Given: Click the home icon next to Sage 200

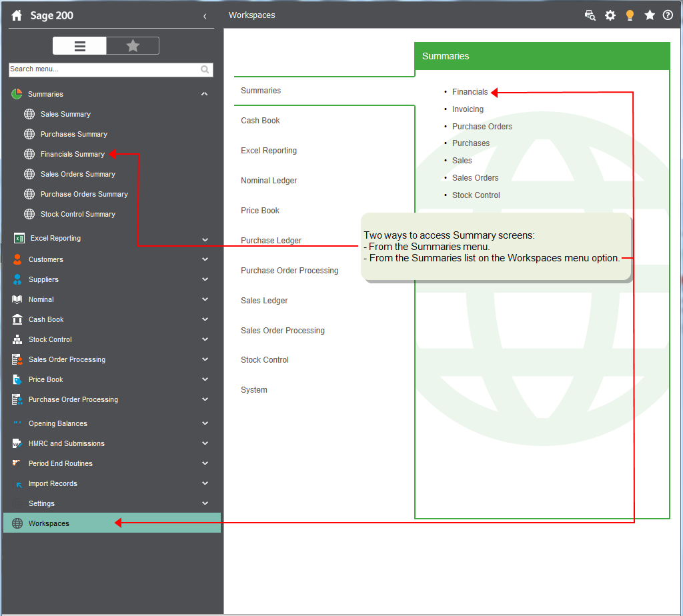Looking at the screenshot, I should point(15,15).
